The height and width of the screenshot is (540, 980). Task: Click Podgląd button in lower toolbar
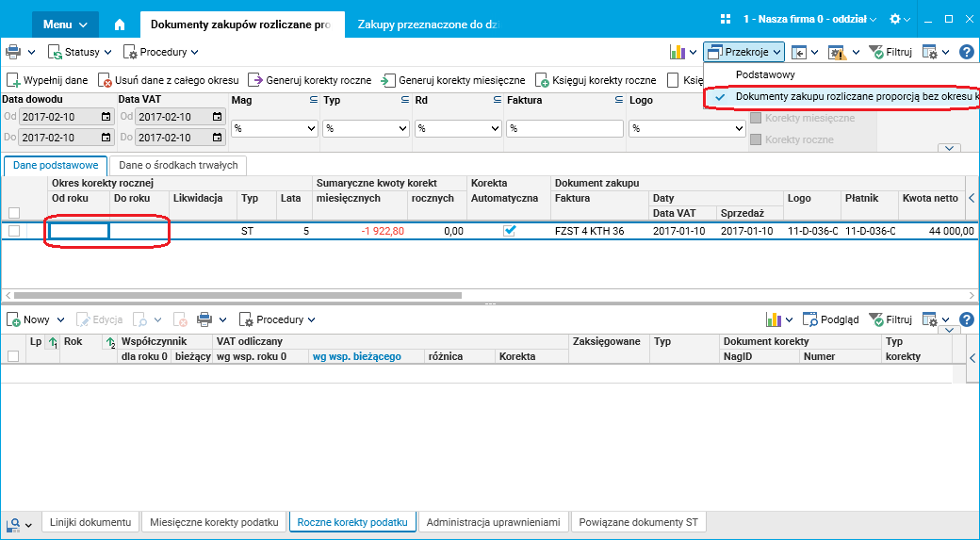[831, 319]
